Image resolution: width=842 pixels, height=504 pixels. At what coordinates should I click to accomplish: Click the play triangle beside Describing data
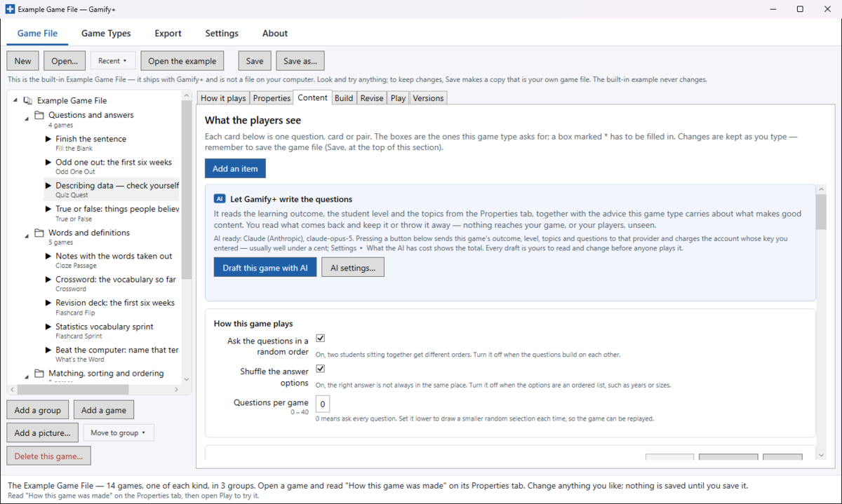click(x=48, y=186)
